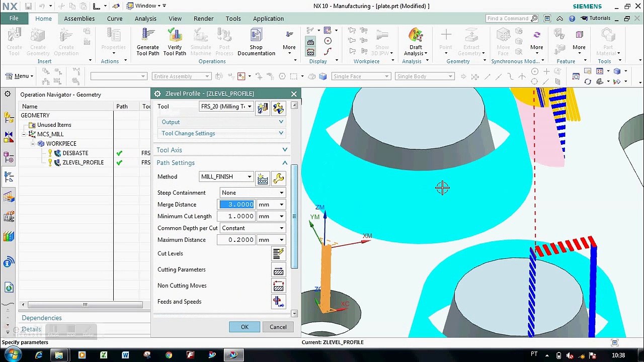Click the create new method icon beside MILL_FINISH
Image resolution: width=644 pixels, height=362 pixels.
coord(263,178)
